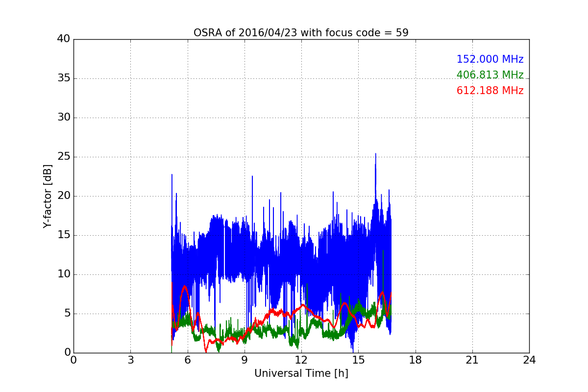Click the 40 tick on the Y-factor axis
The width and height of the screenshot is (588, 392).
coord(64,39)
